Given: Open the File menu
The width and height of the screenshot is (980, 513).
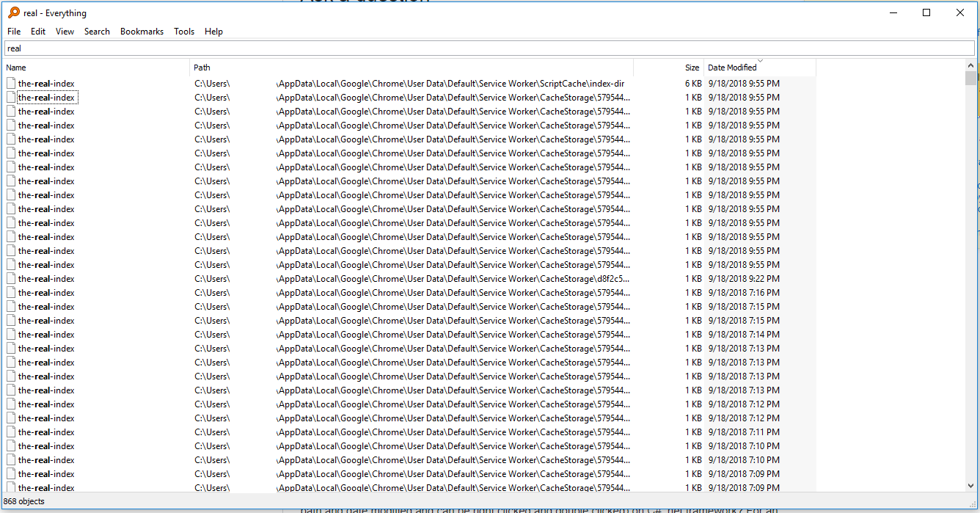Looking at the screenshot, I should point(13,31).
